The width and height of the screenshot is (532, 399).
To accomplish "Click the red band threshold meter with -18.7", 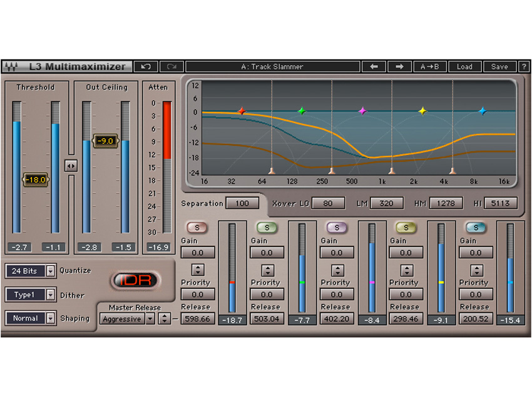I will (232, 268).
